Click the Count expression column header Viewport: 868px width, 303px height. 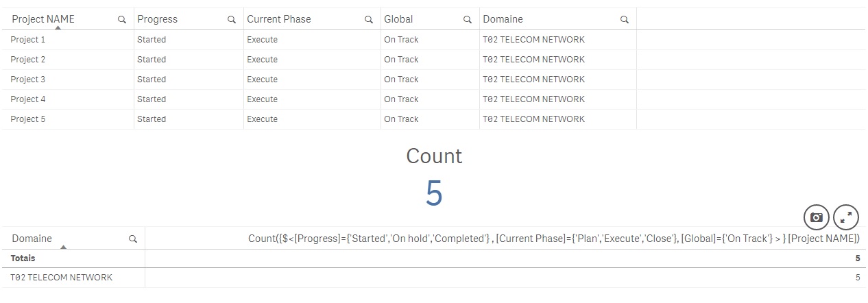pyautogui.click(x=553, y=239)
